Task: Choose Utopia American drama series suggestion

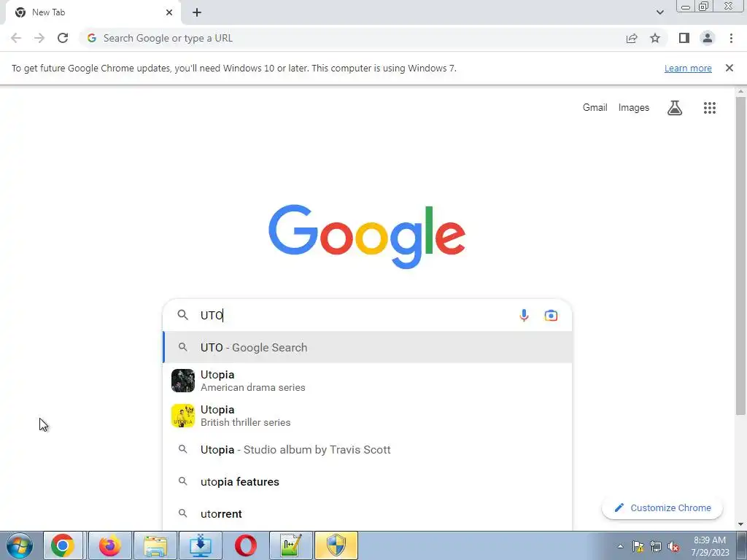Action: [368, 381]
